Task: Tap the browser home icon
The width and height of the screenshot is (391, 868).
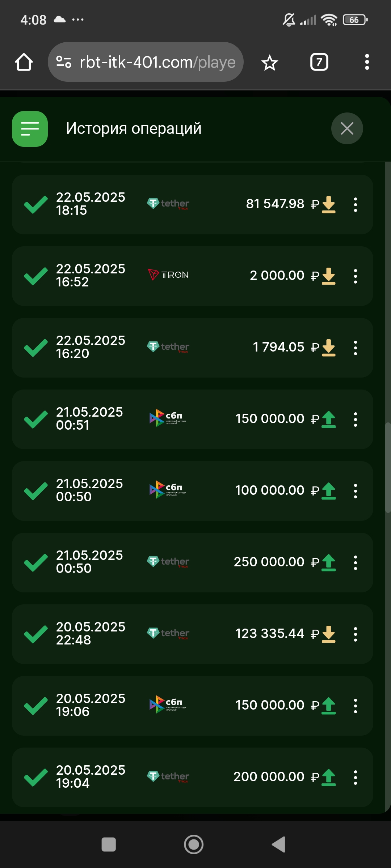Action: coord(24,62)
